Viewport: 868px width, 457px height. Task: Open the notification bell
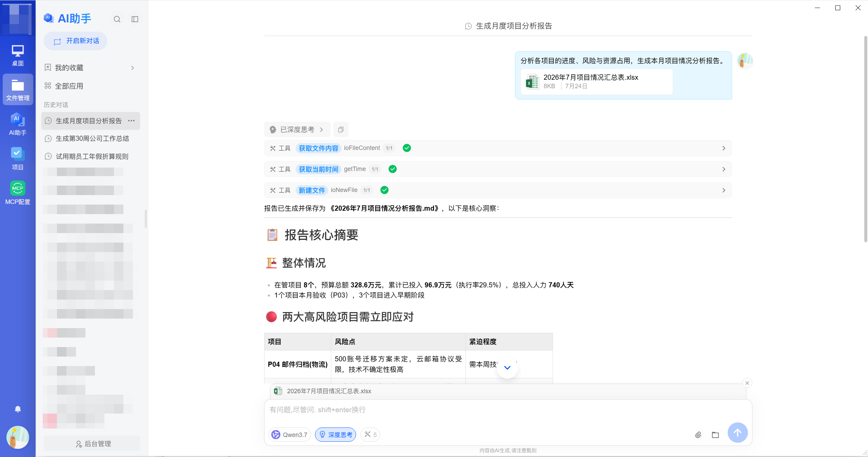pyautogui.click(x=18, y=409)
